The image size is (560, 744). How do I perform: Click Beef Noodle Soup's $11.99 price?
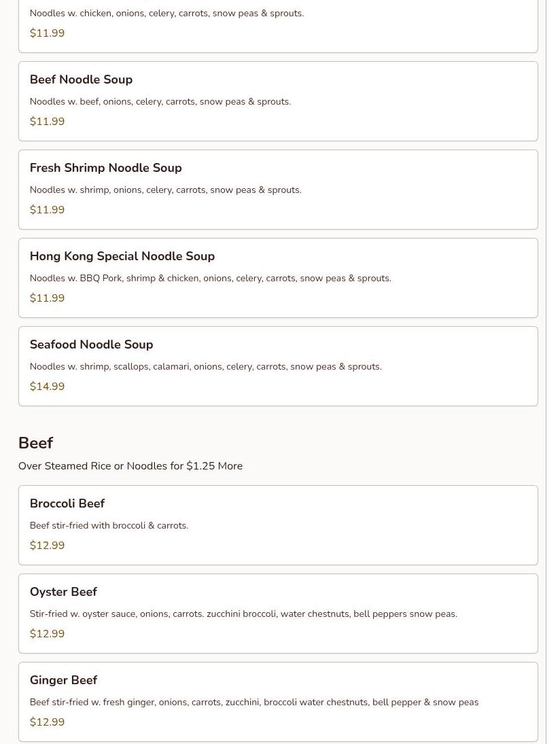[x=47, y=122]
